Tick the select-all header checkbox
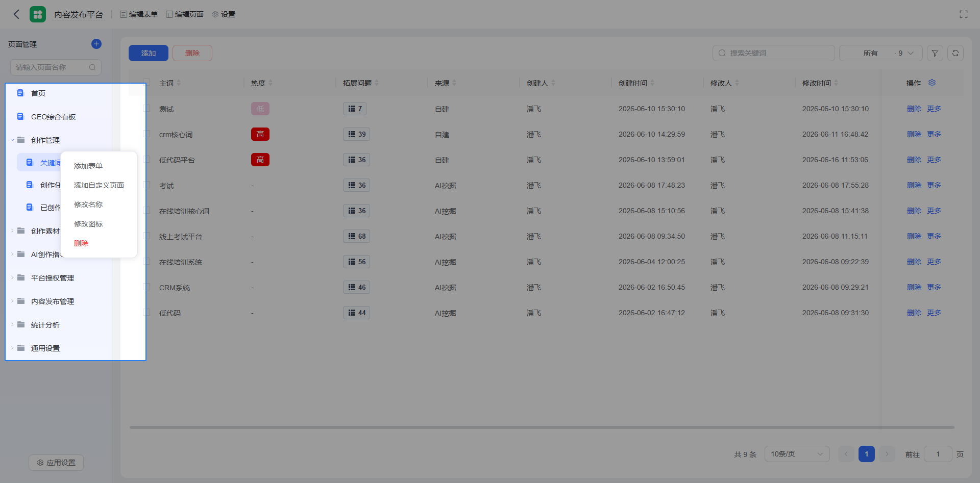 coord(146,82)
